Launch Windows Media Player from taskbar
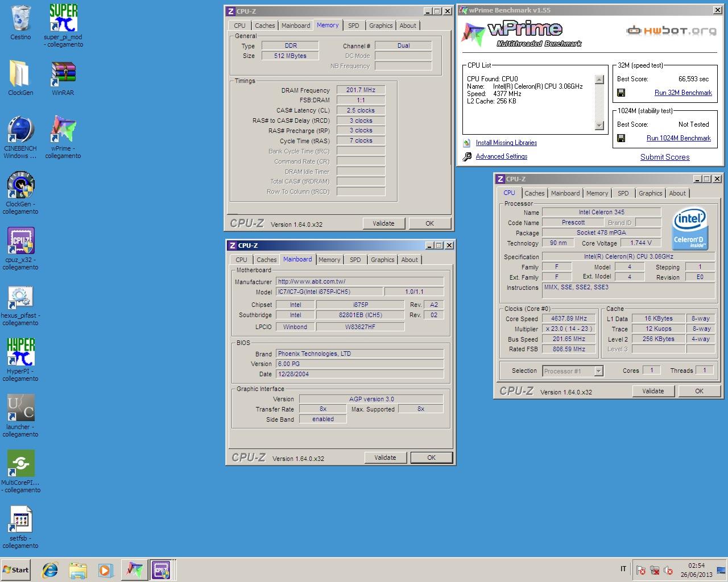The image size is (728, 582). (105, 570)
